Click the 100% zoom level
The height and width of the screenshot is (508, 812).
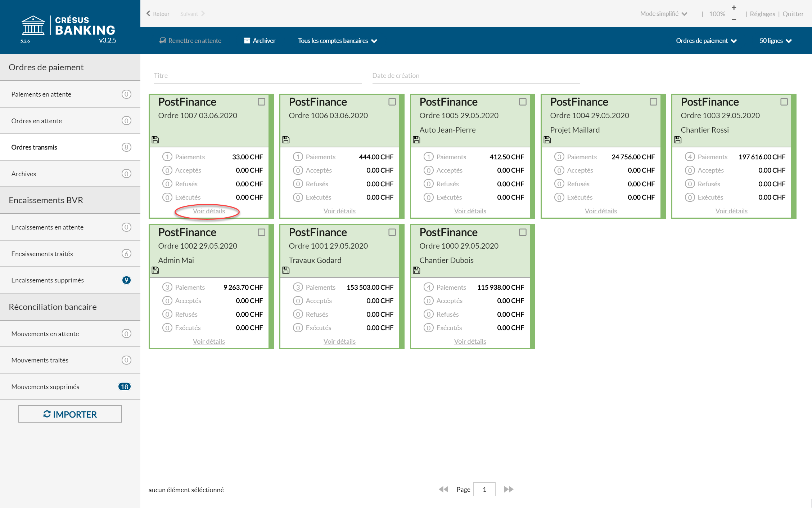click(717, 14)
